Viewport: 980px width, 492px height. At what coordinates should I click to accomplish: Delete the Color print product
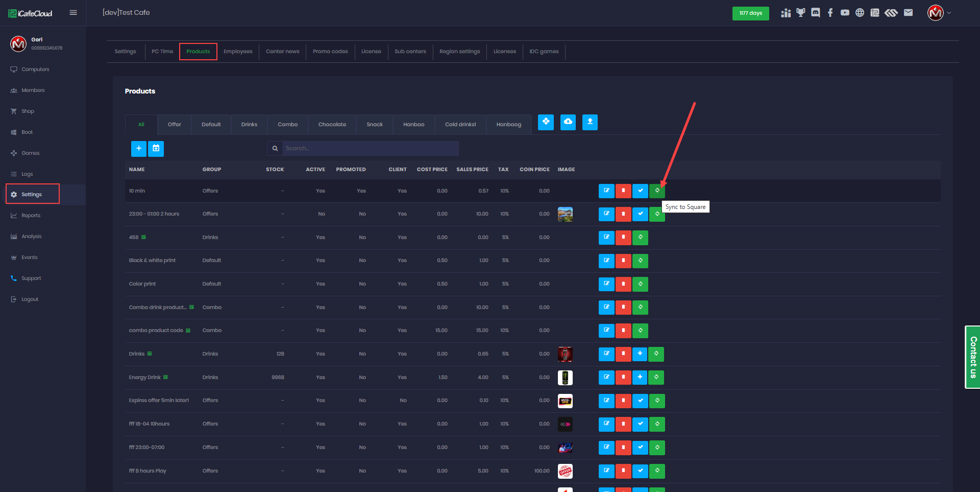(623, 284)
